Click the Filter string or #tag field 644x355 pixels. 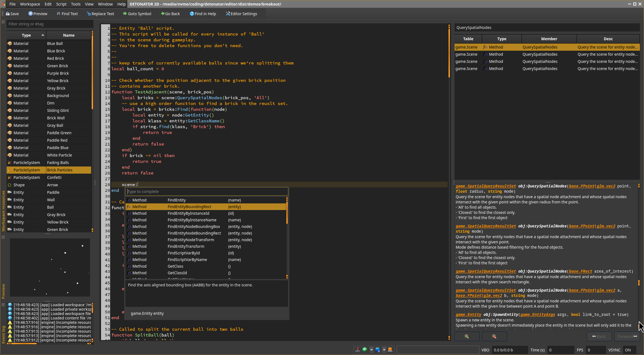click(x=50, y=24)
